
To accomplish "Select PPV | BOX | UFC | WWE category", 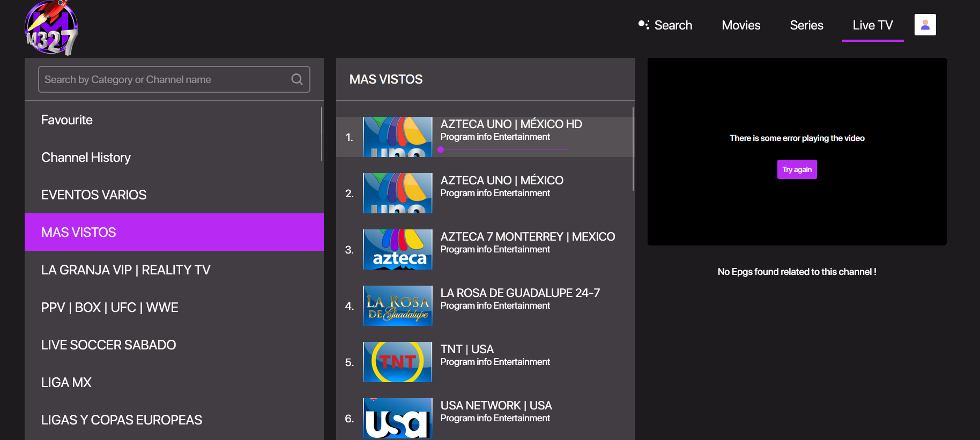I will [174, 307].
